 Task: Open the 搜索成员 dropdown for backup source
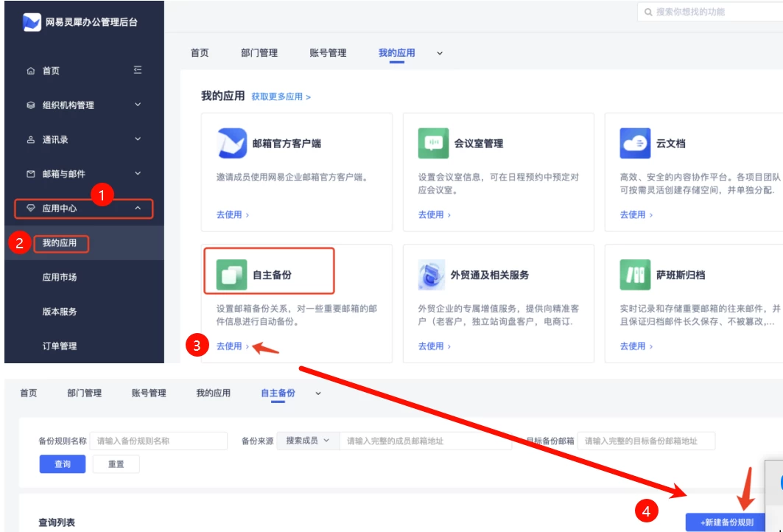point(308,441)
